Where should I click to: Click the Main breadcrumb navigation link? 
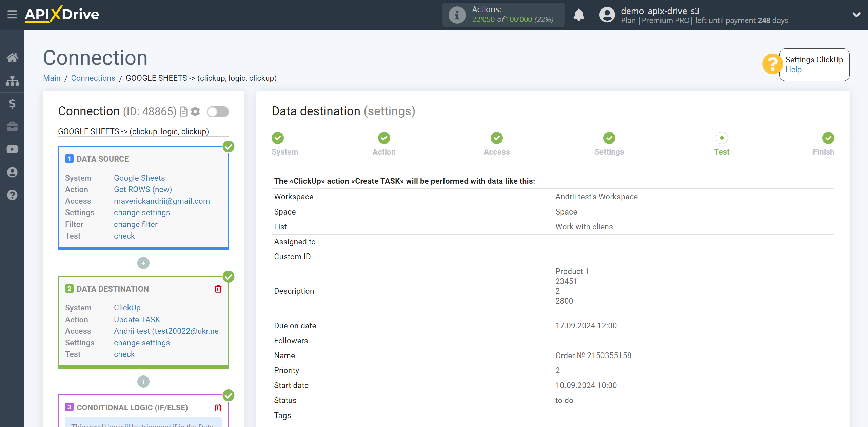pos(52,78)
